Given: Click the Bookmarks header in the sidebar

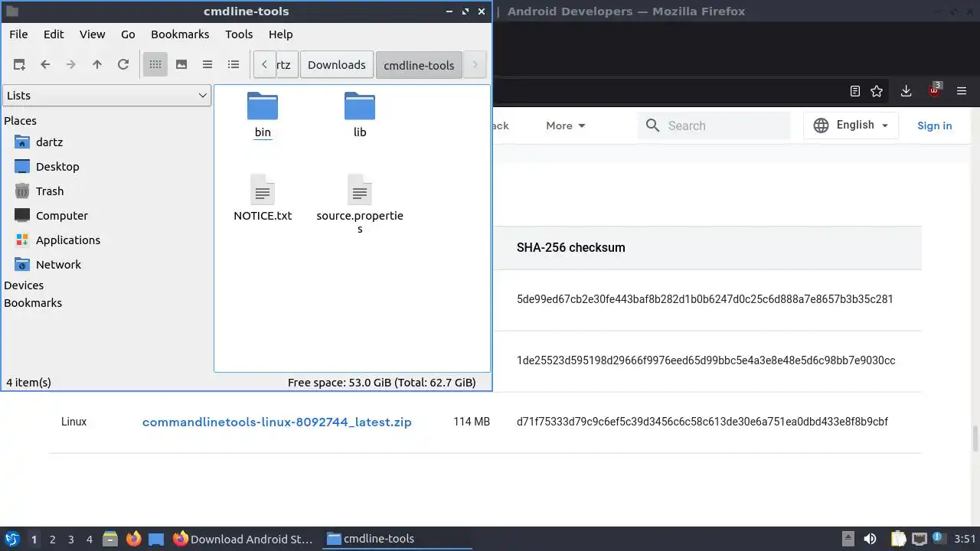Looking at the screenshot, I should coord(33,303).
